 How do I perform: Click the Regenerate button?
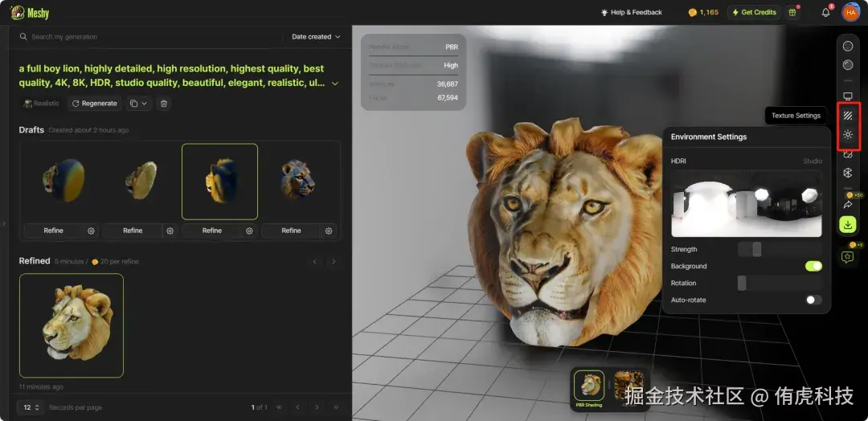[x=94, y=104]
